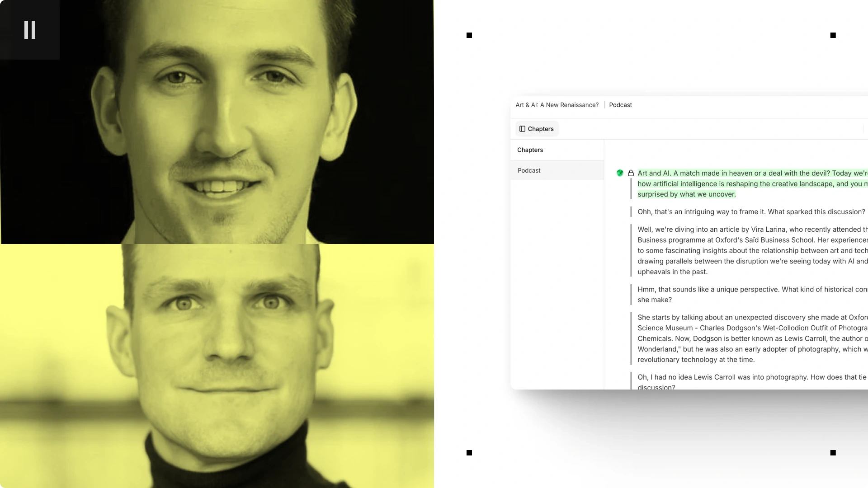Click the bottom-right black corner handle
This screenshot has height=488, width=868.
(x=833, y=453)
